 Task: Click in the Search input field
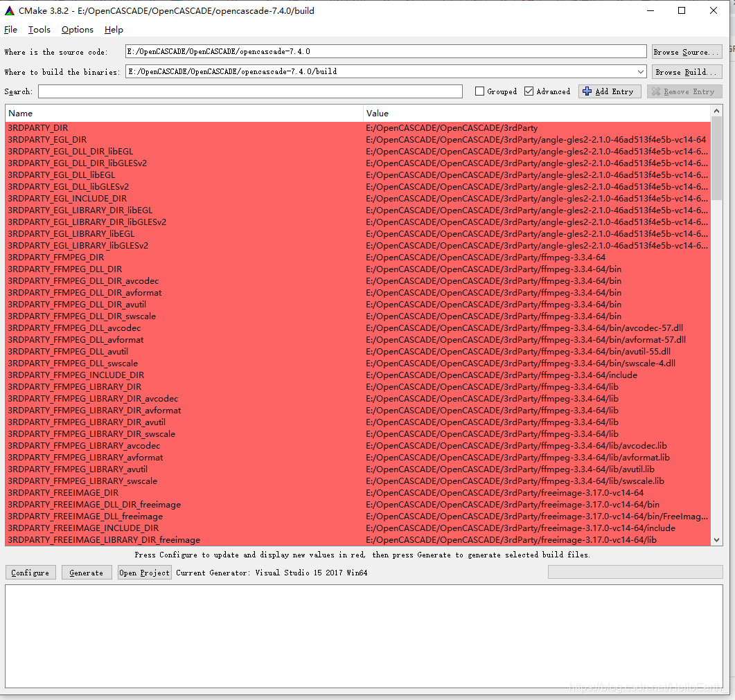(250, 91)
